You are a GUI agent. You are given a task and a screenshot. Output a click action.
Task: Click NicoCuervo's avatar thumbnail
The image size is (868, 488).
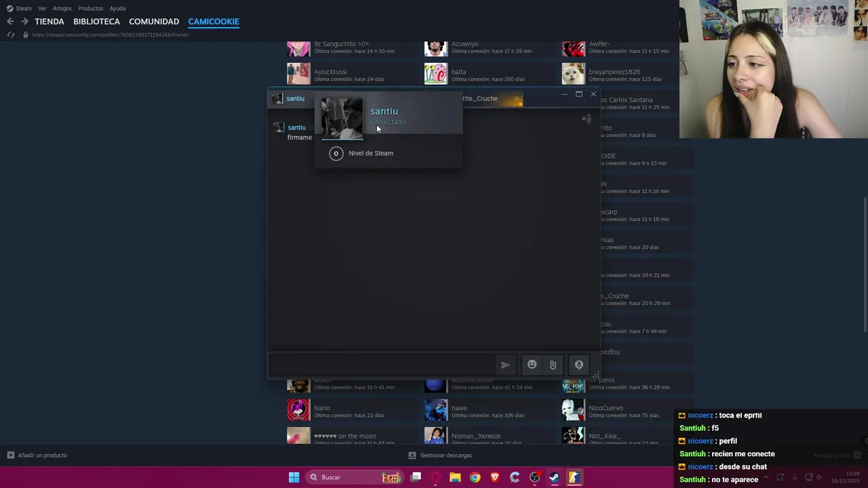(x=574, y=410)
